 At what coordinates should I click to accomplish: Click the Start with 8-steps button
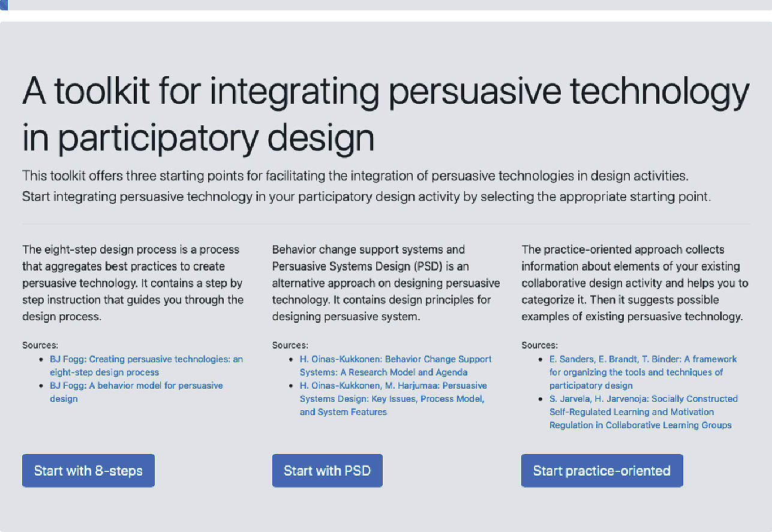[88, 470]
